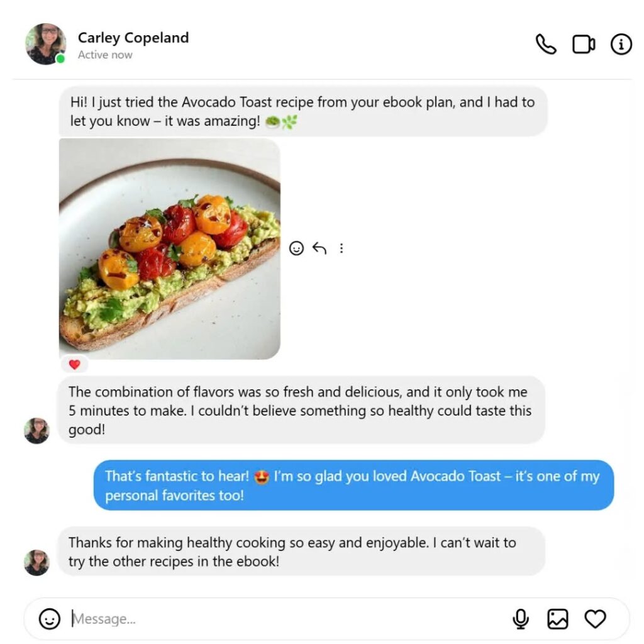Start a voice call with Carley Copeland

point(545,44)
